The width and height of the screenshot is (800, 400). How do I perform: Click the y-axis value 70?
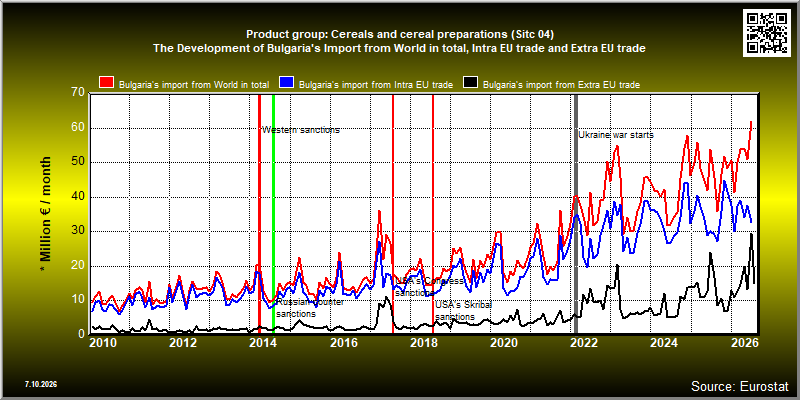point(78,92)
